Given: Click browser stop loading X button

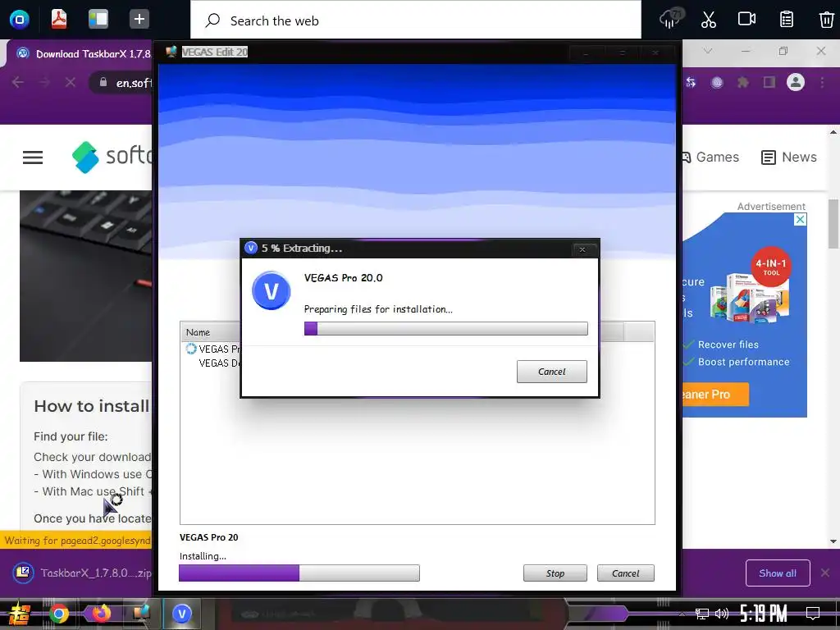Looking at the screenshot, I should coord(71,83).
